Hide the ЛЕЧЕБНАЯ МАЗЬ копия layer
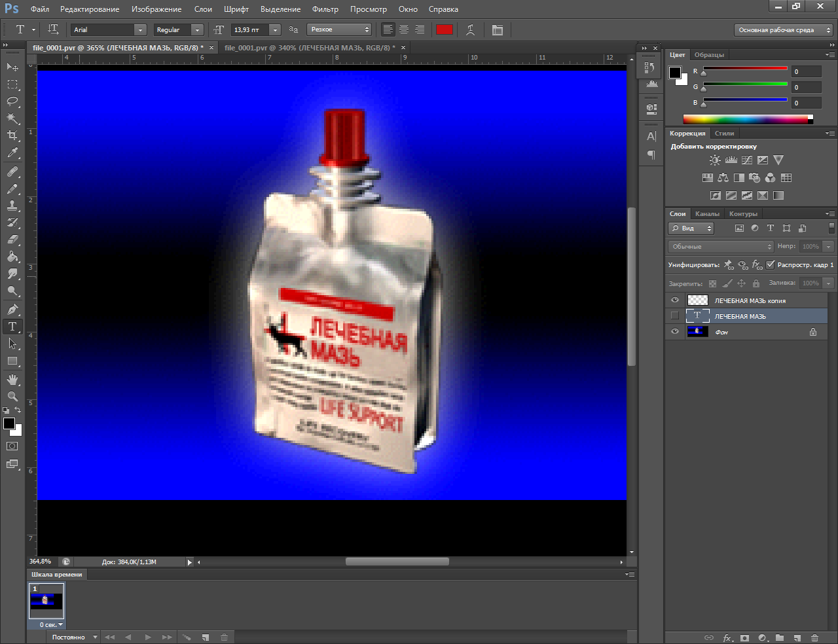Image resolution: width=838 pixels, height=644 pixels. click(675, 300)
